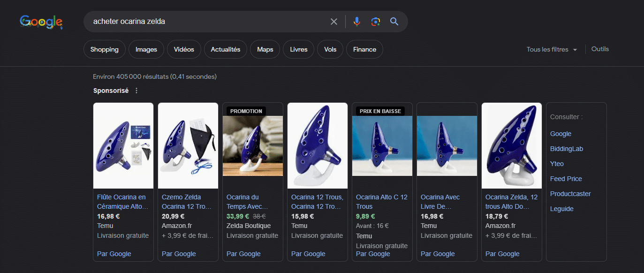Click 'Par Google' under Czemo Zelda card
This screenshot has width=644, height=273.
pyautogui.click(x=179, y=254)
